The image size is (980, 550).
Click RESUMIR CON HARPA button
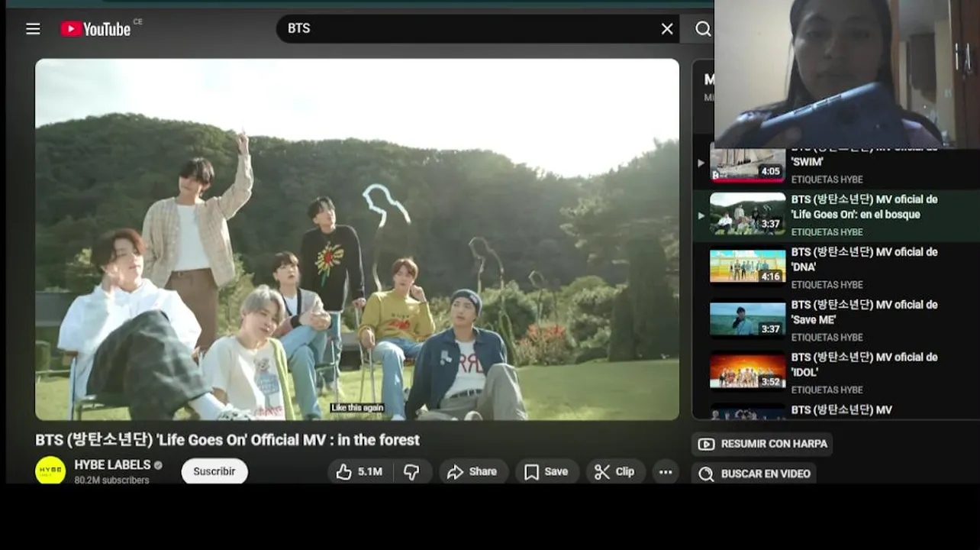762,444
